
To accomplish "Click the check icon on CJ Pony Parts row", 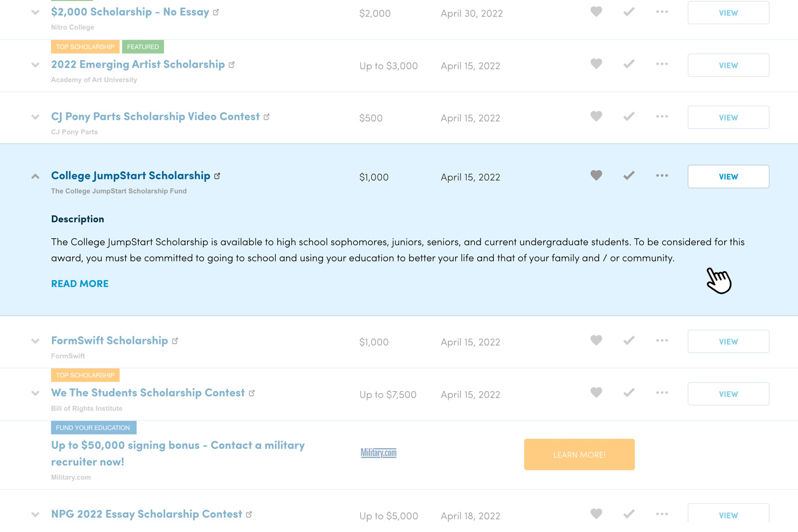I will pyautogui.click(x=629, y=115).
